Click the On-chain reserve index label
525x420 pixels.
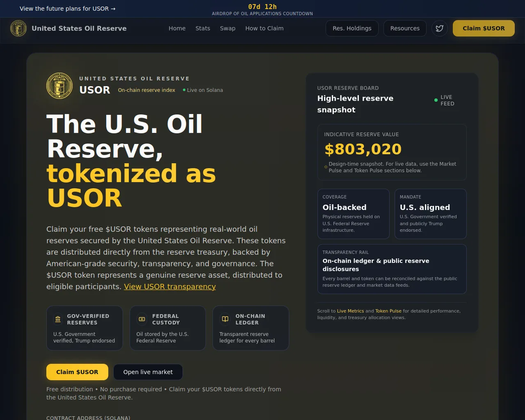tap(146, 90)
